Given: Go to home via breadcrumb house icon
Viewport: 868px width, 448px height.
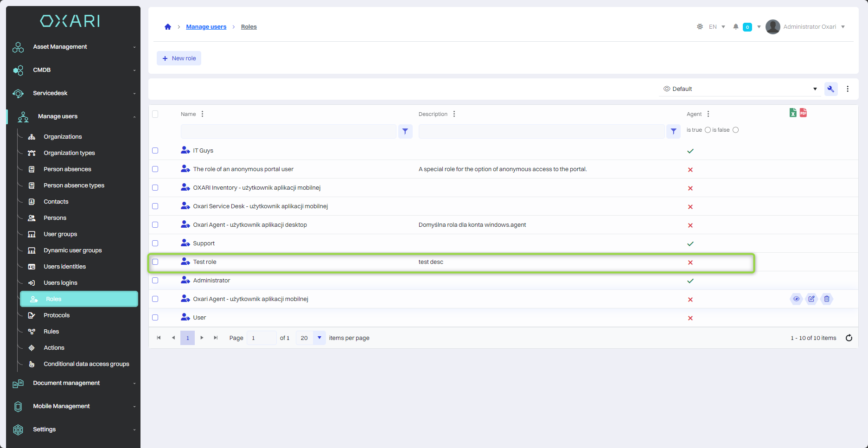Looking at the screenshot, I should click(x=168, y=27).
